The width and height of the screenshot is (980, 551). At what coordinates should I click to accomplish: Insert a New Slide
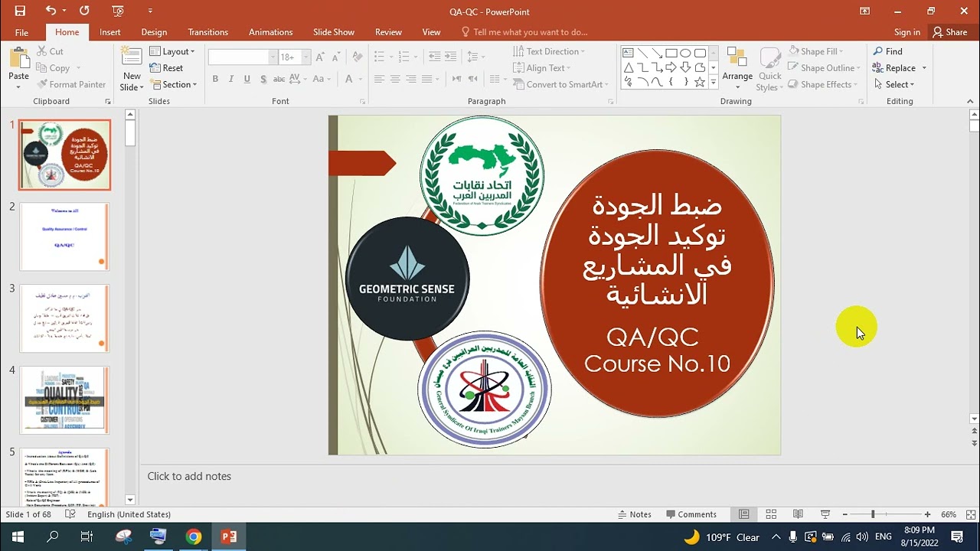(132, 69)
